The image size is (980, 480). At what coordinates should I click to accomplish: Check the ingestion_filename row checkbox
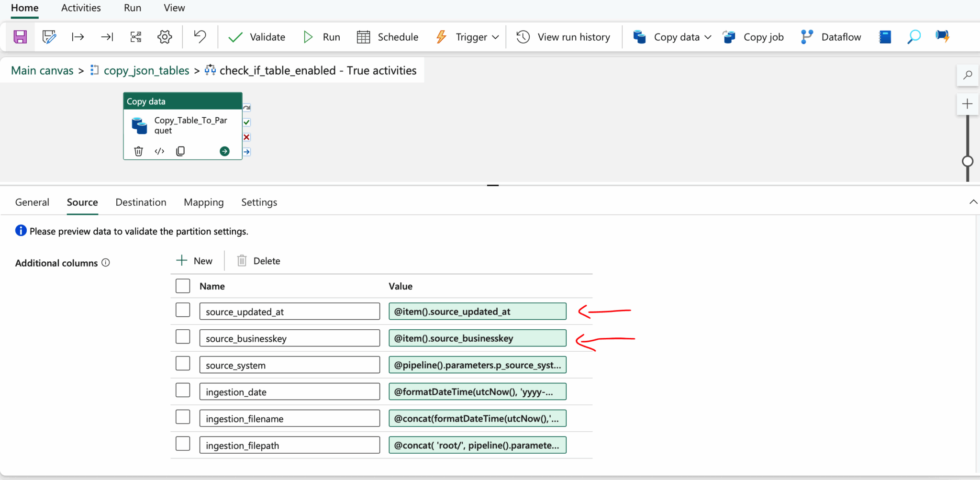pos(183,417)
